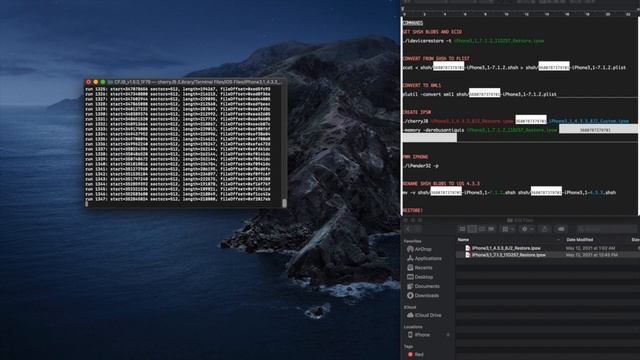Open the Finder group-by dropdown
The image size is (640, 360).
[508, 229]
